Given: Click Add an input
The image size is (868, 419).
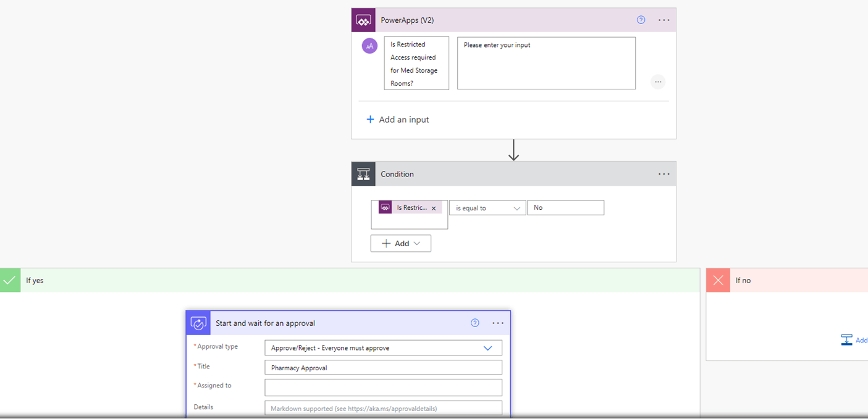Looking at the screenshot, I should (x=398, y=120).
